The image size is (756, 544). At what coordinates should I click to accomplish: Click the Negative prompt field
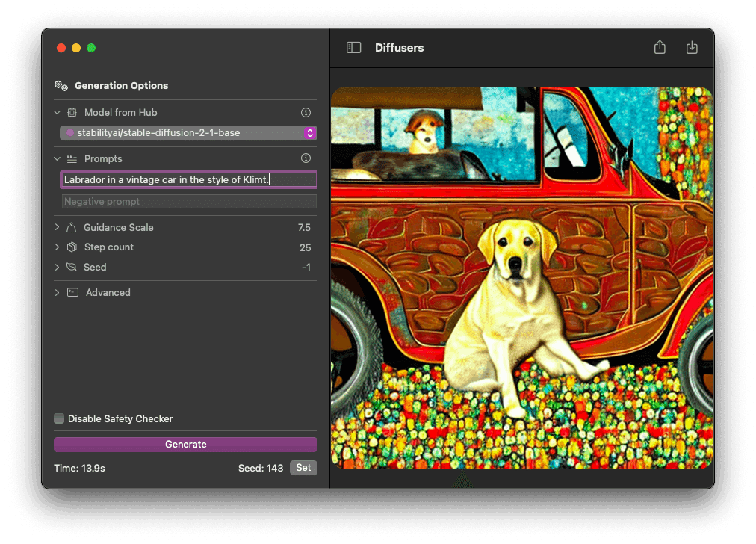pyautogui.click(x=188, y=202)
